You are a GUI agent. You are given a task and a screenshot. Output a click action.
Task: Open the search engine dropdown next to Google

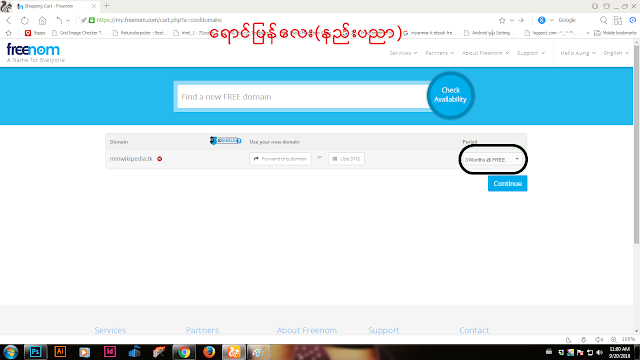point(551,20)
